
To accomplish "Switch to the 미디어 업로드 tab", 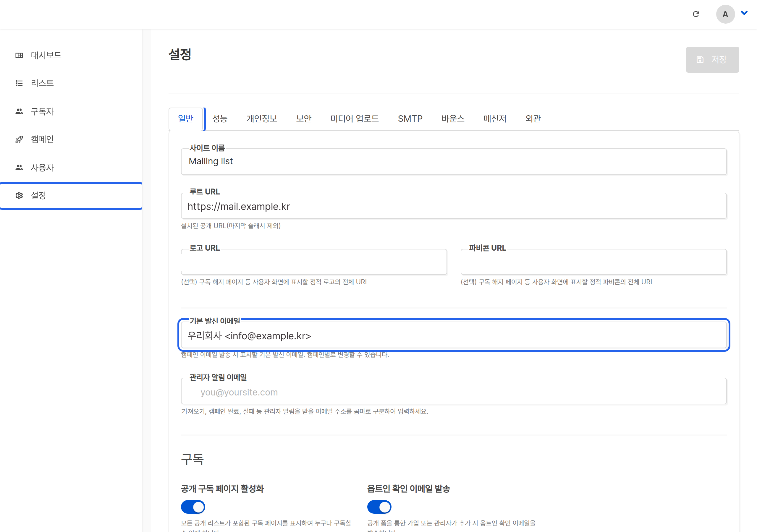I will coord(355,119).
